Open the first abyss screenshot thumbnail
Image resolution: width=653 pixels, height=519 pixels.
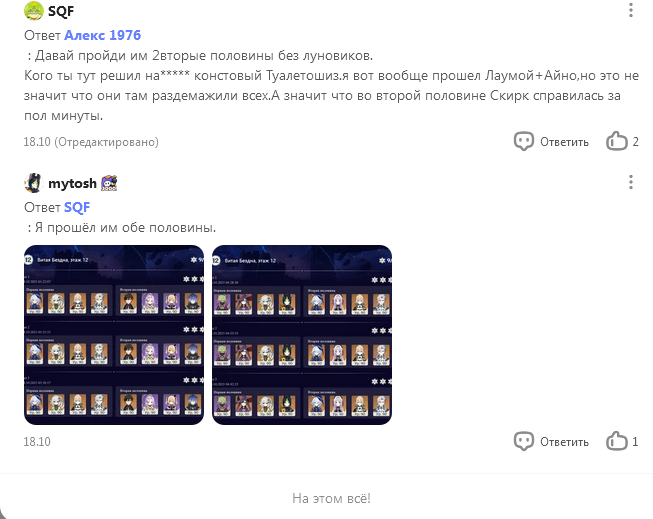114,335
